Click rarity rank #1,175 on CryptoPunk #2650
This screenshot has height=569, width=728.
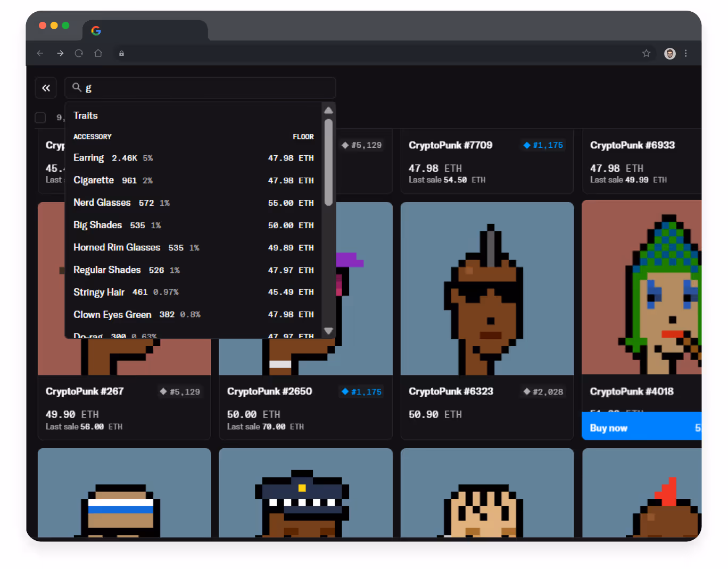[361, 392]
